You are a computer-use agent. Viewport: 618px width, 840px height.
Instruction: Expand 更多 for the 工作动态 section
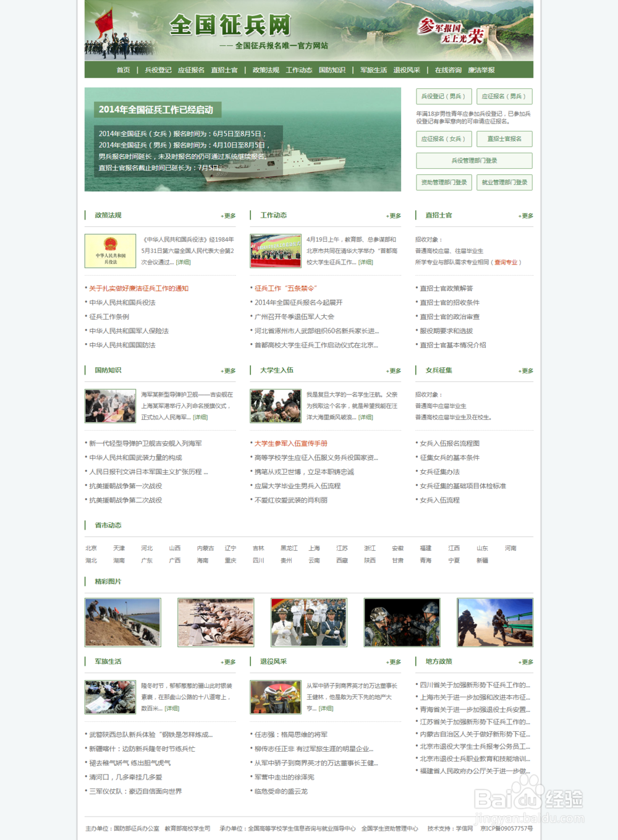click(394, 216)
